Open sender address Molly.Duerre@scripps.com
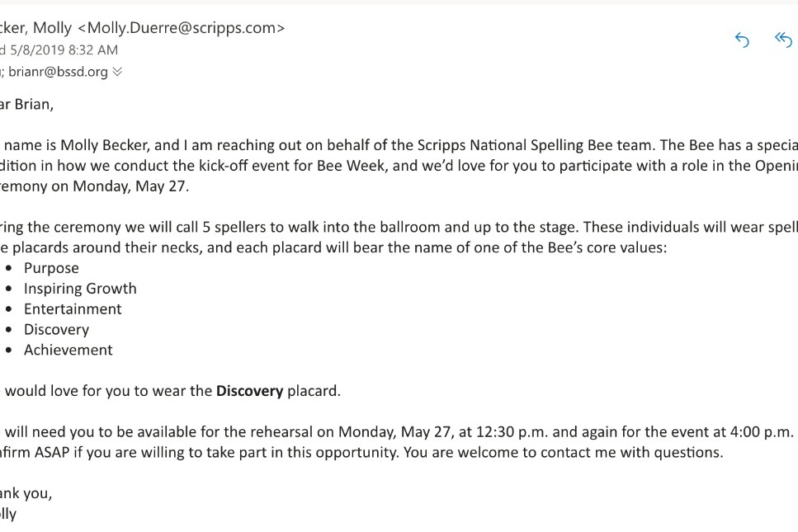Image resolution: width=798 pixels, height=532 pixels. (182, 28)
